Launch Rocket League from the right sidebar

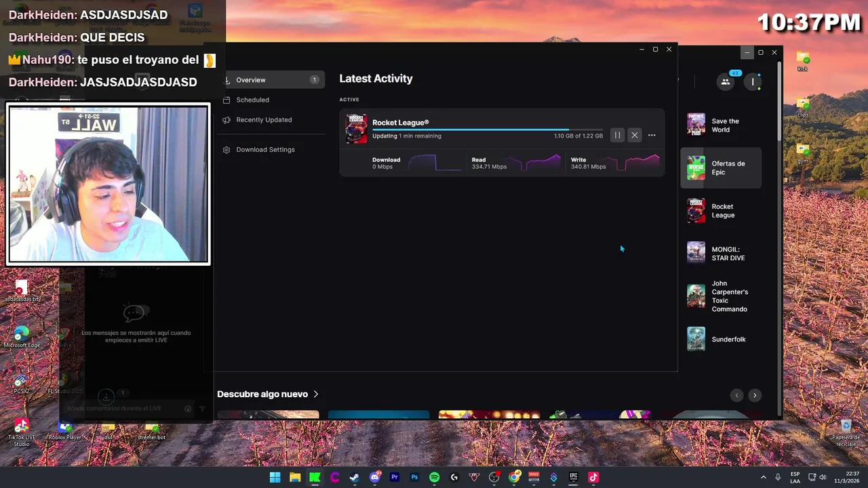721,211
